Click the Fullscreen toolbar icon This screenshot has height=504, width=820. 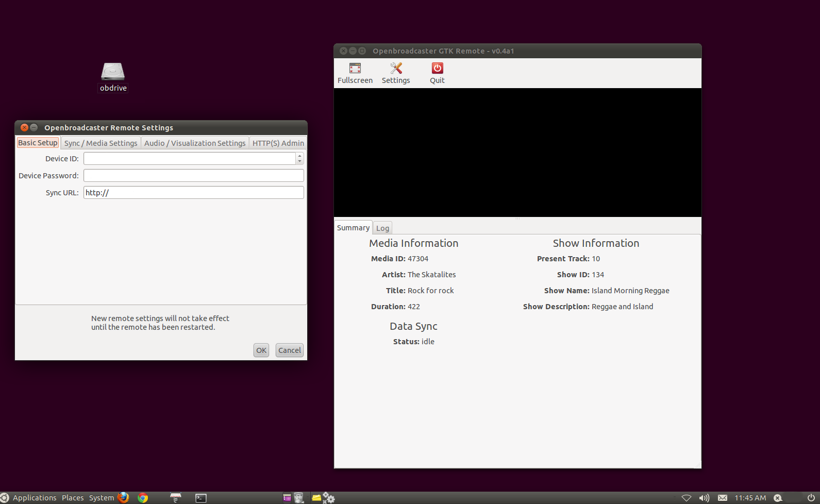click(355, 68)
